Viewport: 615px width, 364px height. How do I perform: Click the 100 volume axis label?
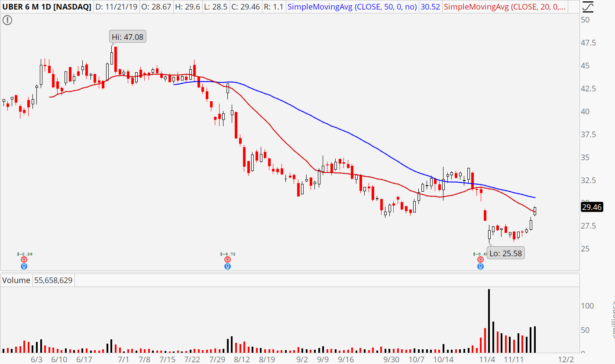pyautogui.click(x=587, y=306)
